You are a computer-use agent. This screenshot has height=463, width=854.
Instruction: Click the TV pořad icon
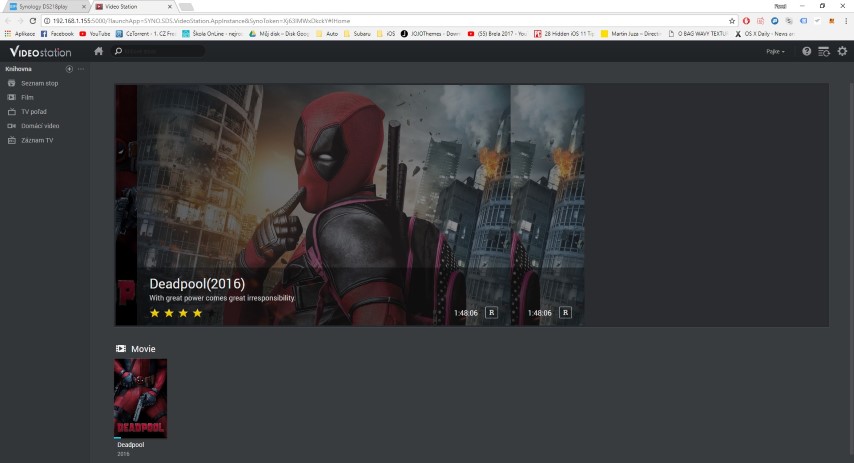11,112
